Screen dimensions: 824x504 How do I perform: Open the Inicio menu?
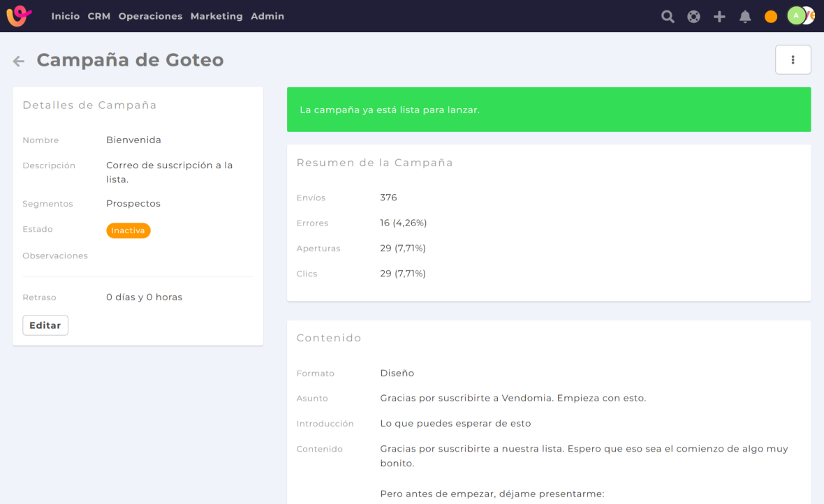click(x=66, y=16)
